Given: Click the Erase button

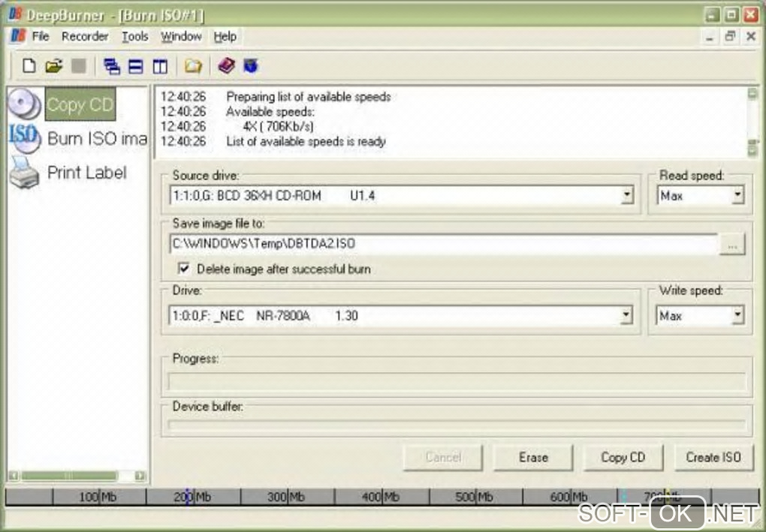Looking at the screenshot, I should (533, 457).
